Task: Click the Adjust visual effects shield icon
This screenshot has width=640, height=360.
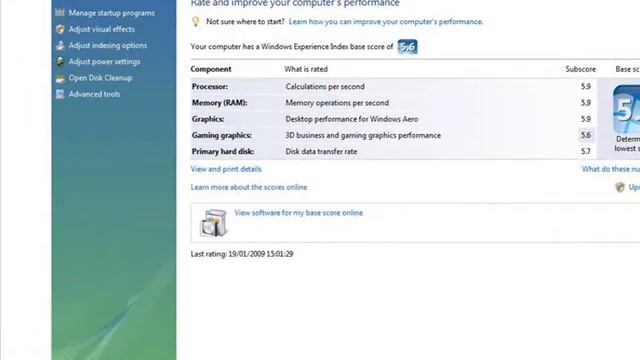Action: point(60,29)
